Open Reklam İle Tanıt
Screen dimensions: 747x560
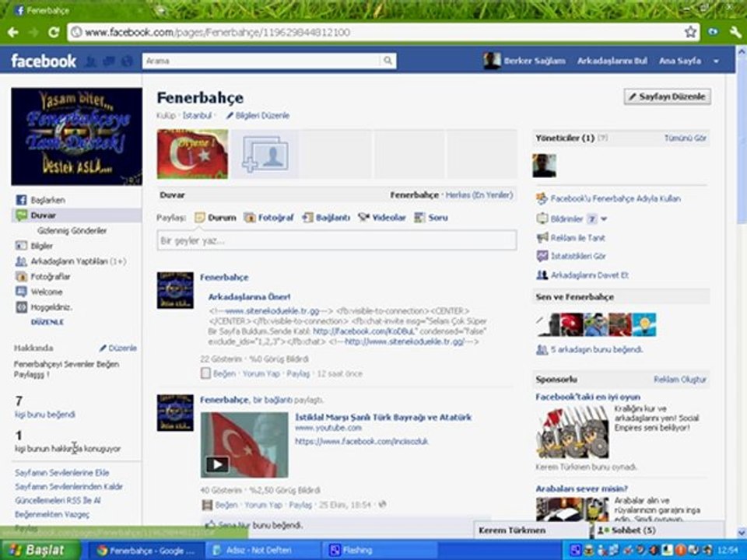(577, 238)
